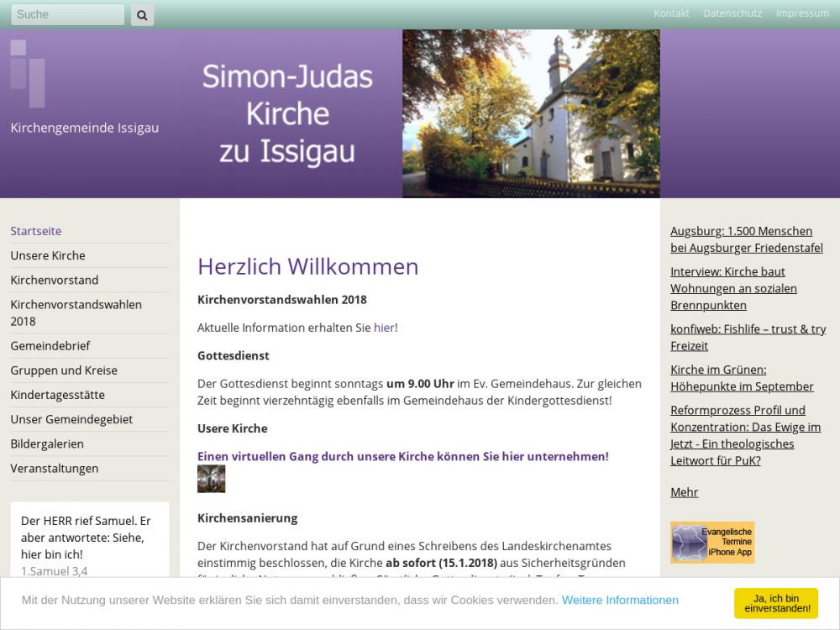Type in the Suche search field
This screenshot has height=630, width=840.
[x=67, y=14]
